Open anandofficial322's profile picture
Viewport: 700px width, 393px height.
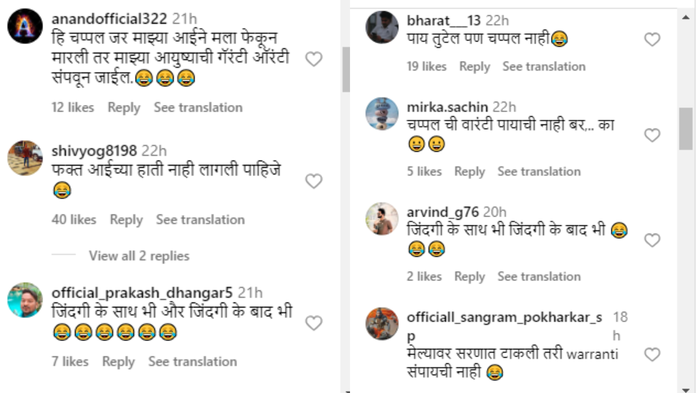point(25,26)
